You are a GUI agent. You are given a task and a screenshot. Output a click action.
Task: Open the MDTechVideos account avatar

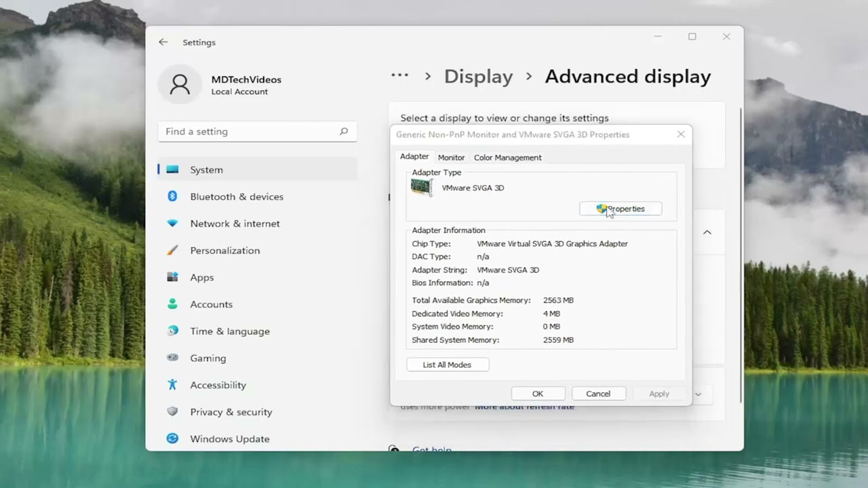[x=180, y=85]
